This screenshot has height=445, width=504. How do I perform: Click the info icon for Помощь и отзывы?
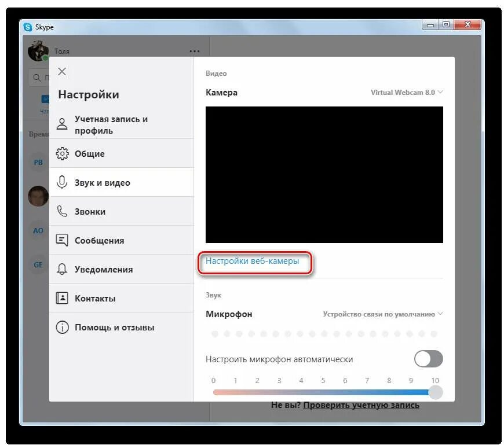coord(62,327)
